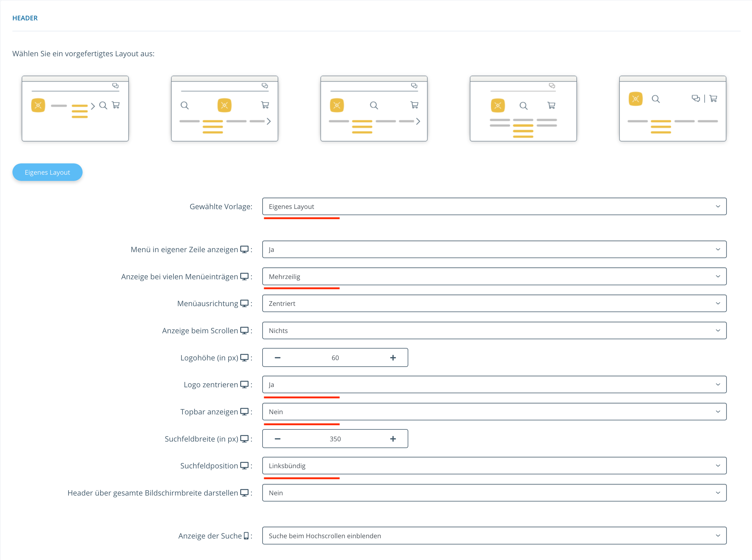The height and width of the screenshot is (560, 752).
Task: Increase Suchfeldbreite with the plus button
Action: point(393,439)
